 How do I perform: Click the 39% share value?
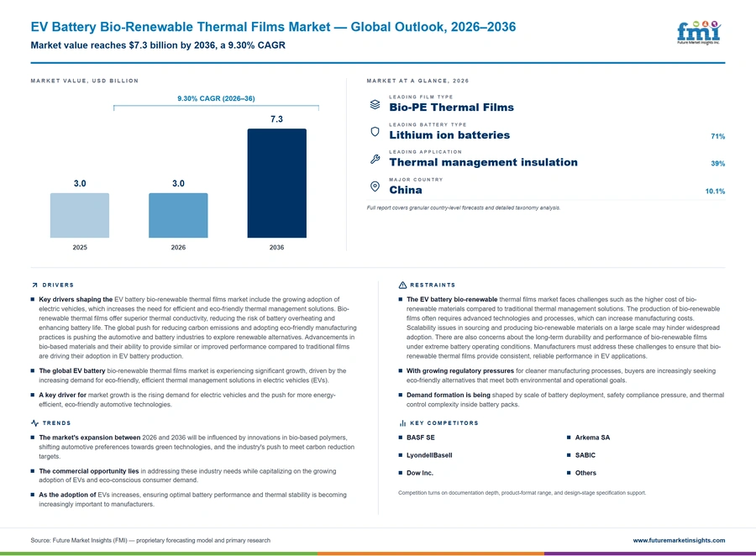[x=717, y=164]
